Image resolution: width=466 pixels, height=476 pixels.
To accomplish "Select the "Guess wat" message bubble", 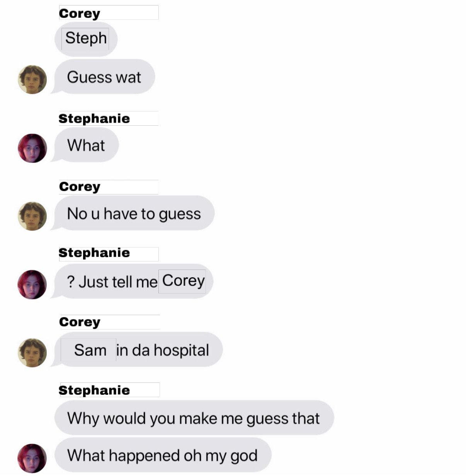I will coord(104,77).
